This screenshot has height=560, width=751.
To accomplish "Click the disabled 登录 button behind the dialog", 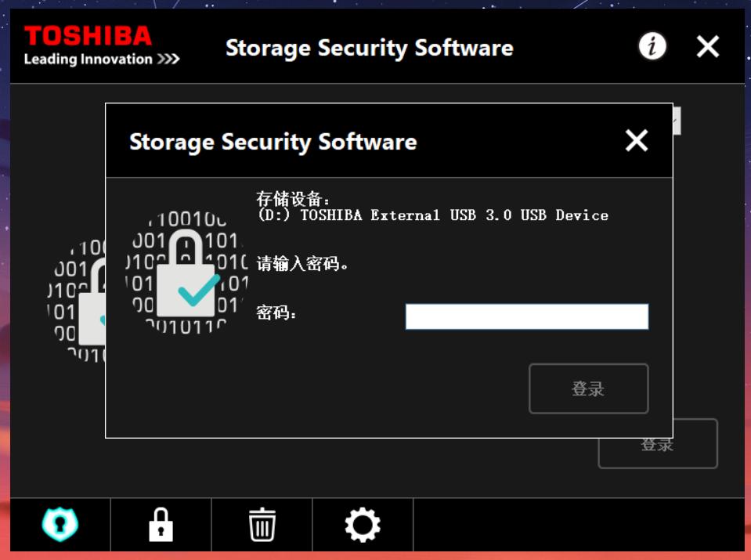I will pyautogui.click(x=657, y=443).
